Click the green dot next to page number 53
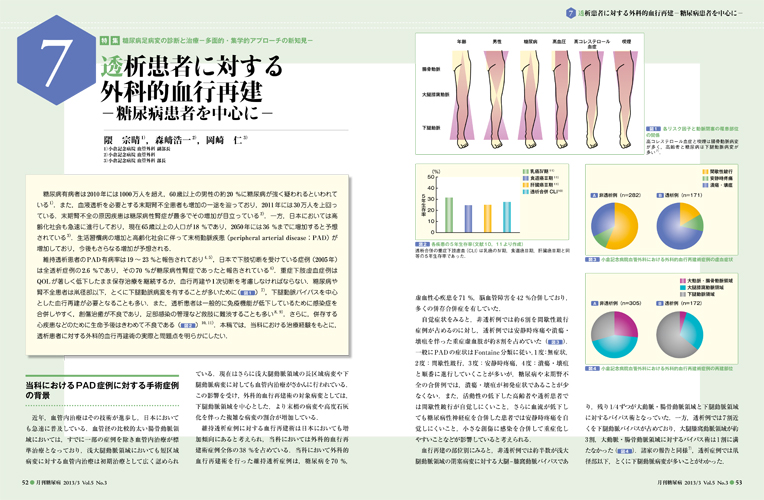Screen dimensions: 764x500 pyautogui.click(x=731, y=482)
